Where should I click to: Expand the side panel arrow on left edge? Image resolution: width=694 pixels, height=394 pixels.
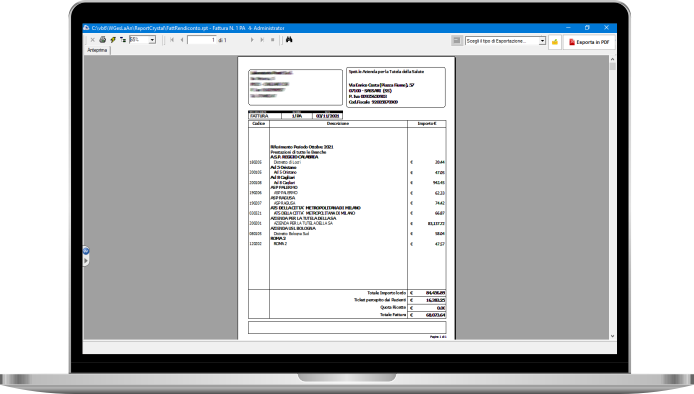pyautogui.click(x=86, y=261)
